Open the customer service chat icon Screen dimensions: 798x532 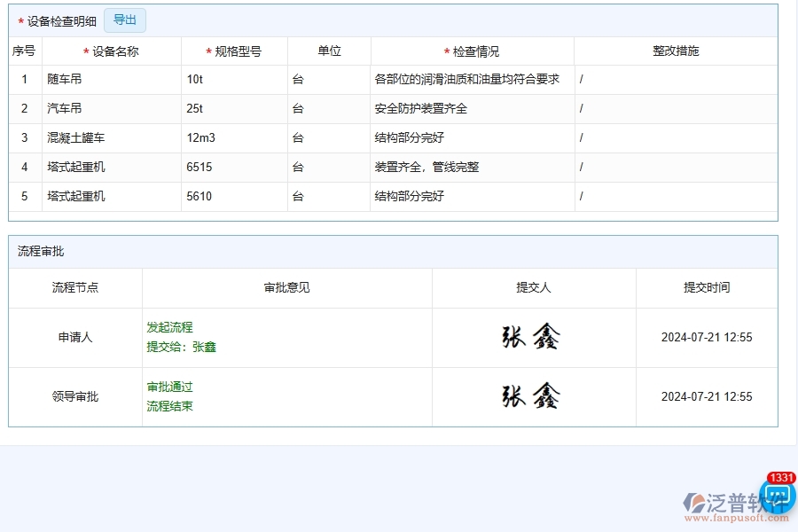point(778,501)
